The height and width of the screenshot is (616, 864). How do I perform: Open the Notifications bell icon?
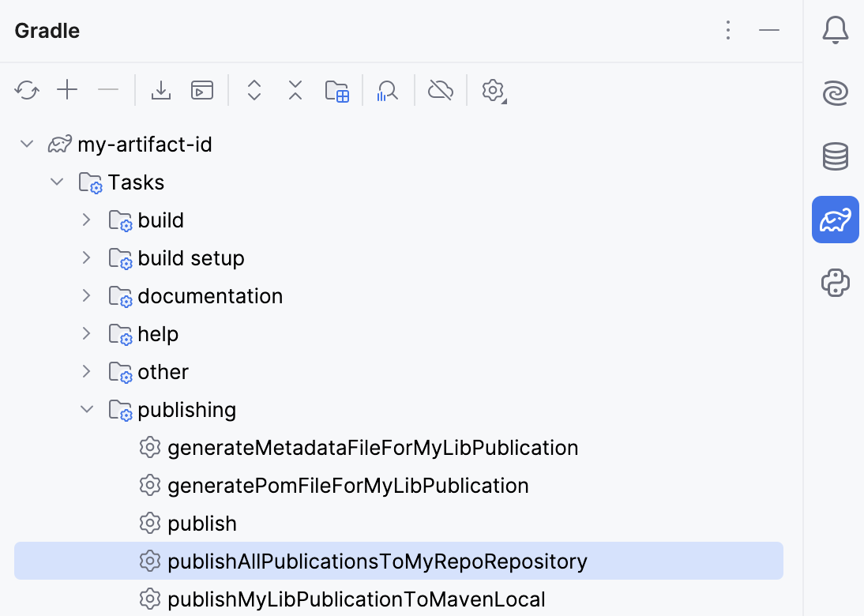coord(835,29)
